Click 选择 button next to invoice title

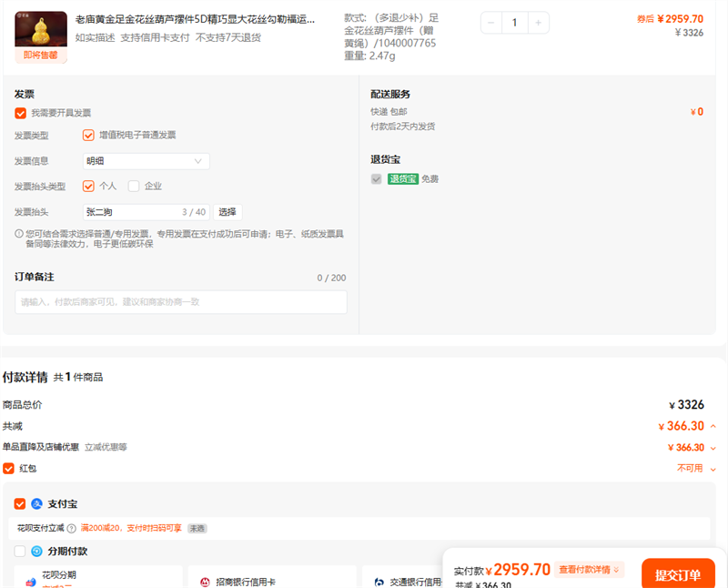227,212
